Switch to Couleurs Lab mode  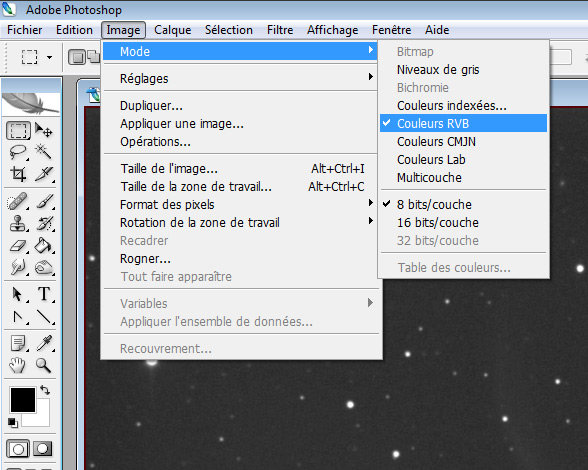pos(463,159)
